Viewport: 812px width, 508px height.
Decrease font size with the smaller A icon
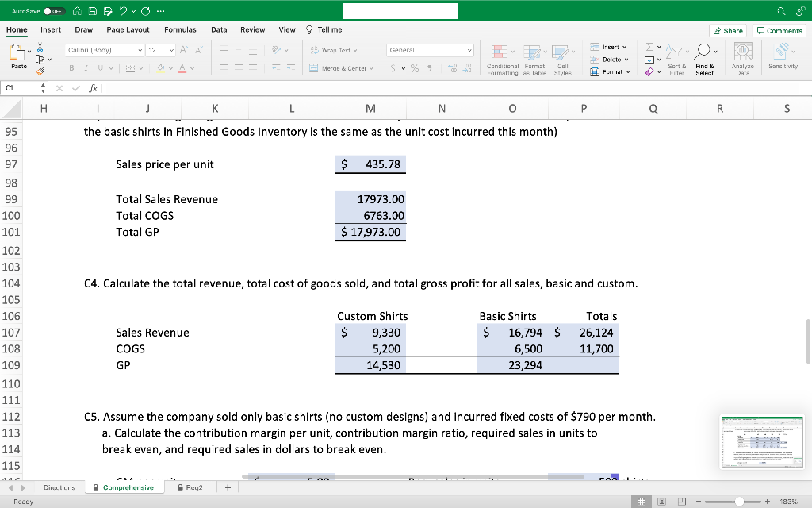[198, 50]
